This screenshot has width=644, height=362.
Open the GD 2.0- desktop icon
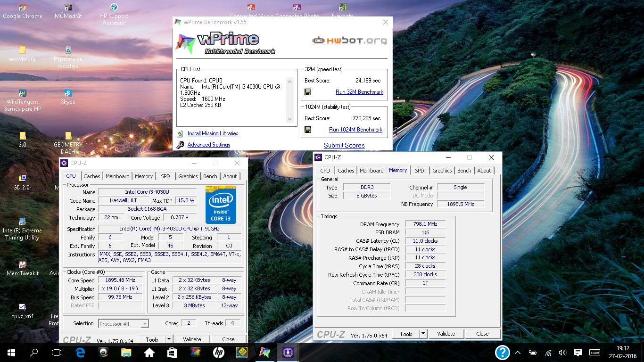22,182
